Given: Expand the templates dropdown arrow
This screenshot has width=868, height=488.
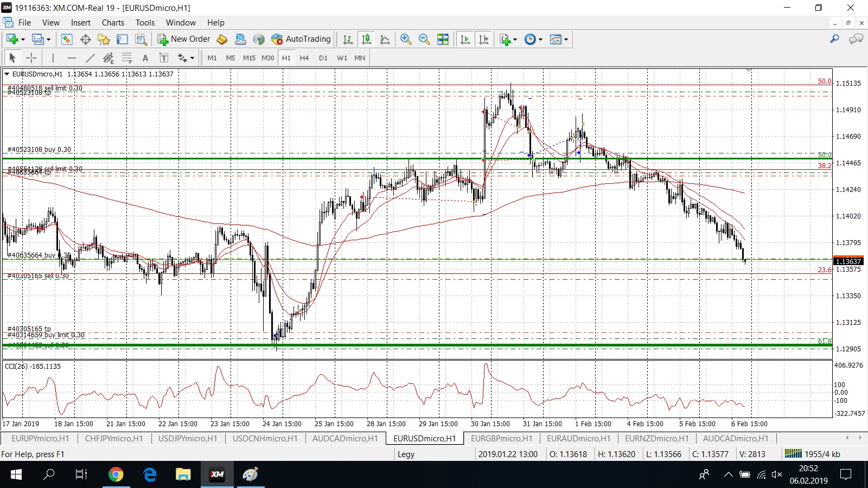Looking at the screenshot, I should tap(566, 40).
